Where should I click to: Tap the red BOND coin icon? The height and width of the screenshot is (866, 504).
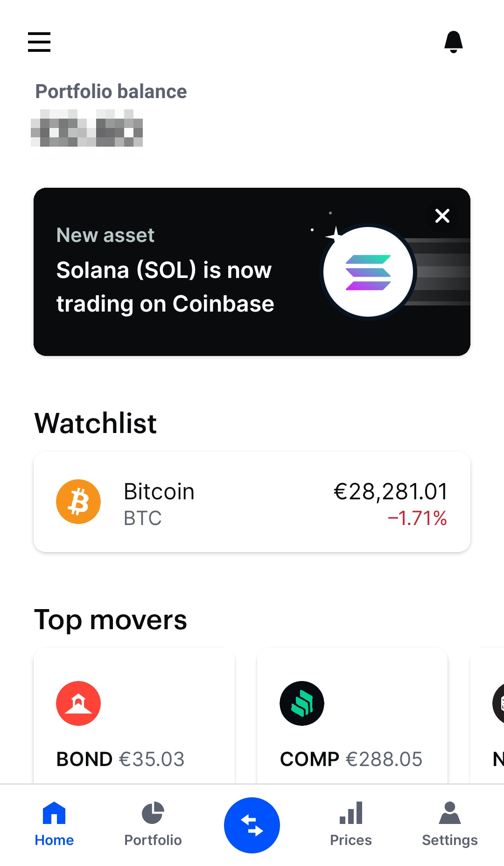78,703
